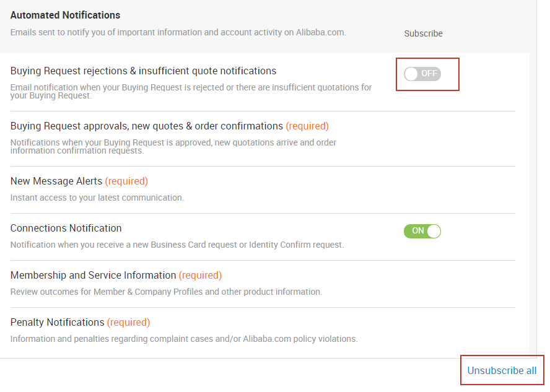The width and height of the screenshot is (550, 392).
Task: Click the Subscribe column header
Action: [423, 33]
